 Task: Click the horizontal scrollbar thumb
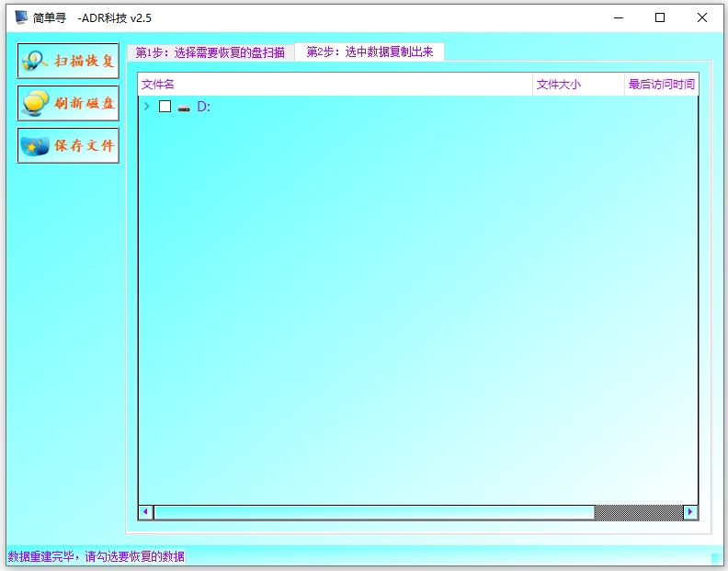coord(373,512)
